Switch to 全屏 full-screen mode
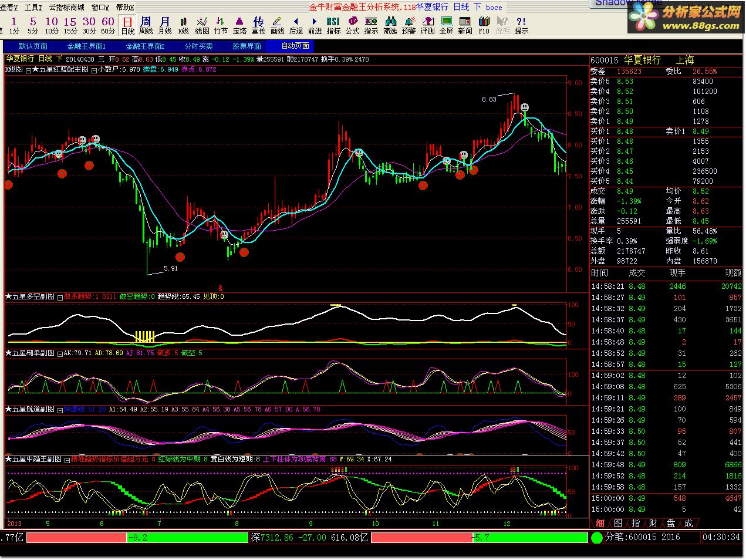Viewport: 746px width, 560px height. coord(446,25)
